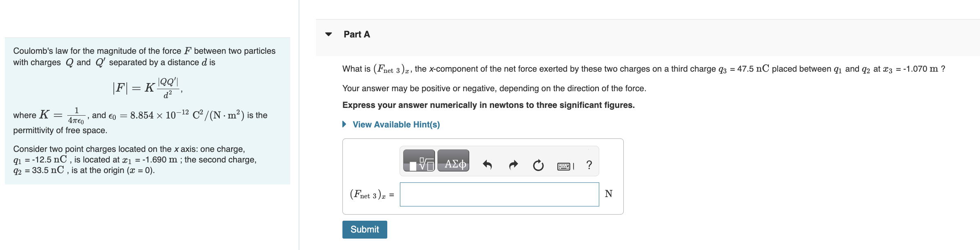Click the undo arrow icon
The width and height of the screenshot is (980, 250).
tap(487, 165)
